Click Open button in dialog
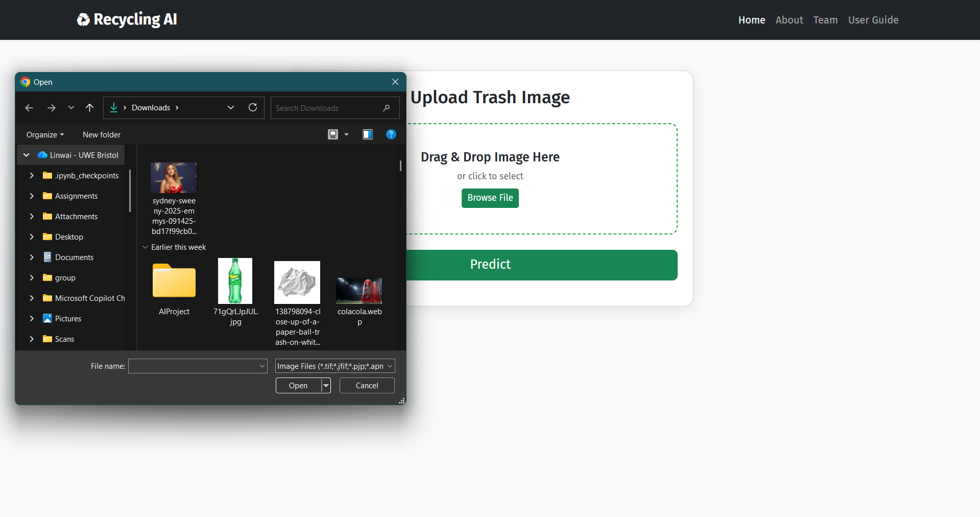Viewport: 980px width, 517px height. pos(298,386)
